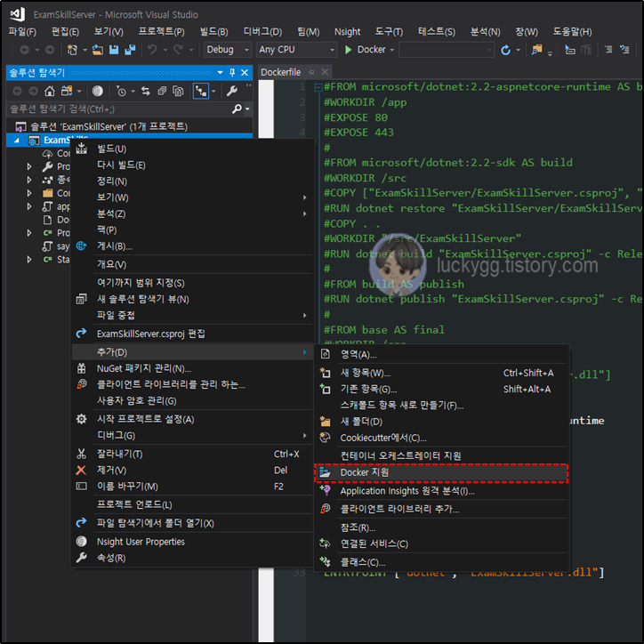This screenshot has height=644, width=644.
Task: Click the Solution Explorer search field
Action: [119, 109]
